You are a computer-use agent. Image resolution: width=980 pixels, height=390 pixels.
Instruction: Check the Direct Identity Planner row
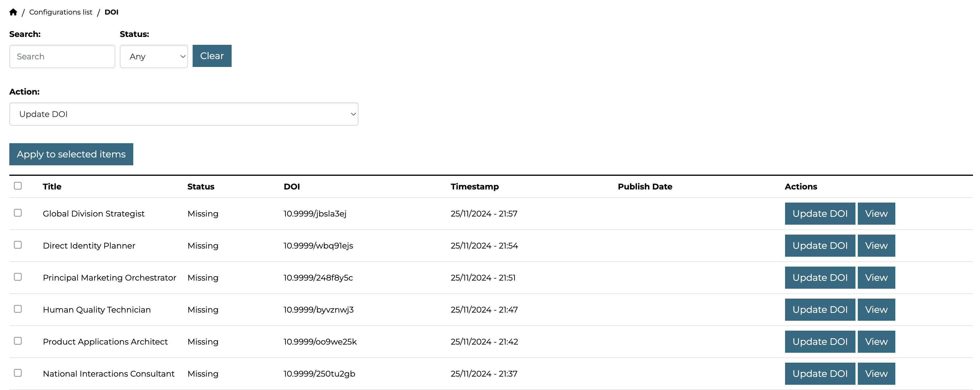click(x=18, y=245)
